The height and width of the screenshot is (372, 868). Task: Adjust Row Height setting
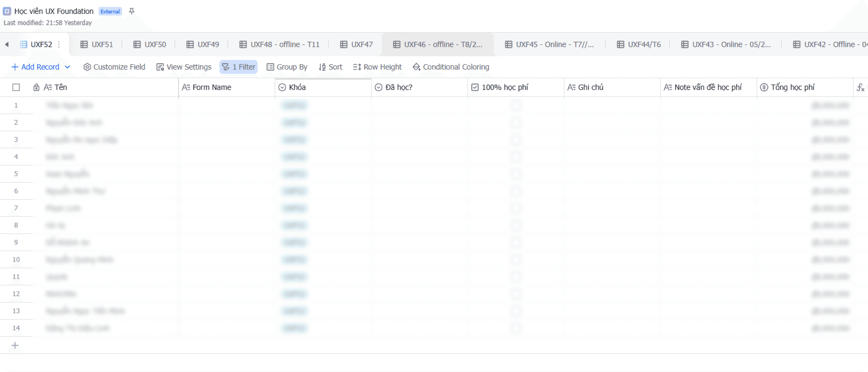click(377, 67)
